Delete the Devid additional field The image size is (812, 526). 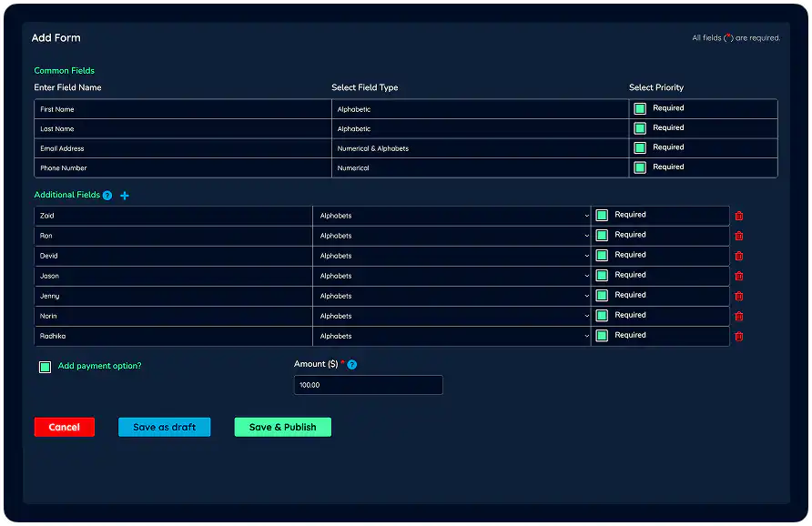(x=738, y=256)
